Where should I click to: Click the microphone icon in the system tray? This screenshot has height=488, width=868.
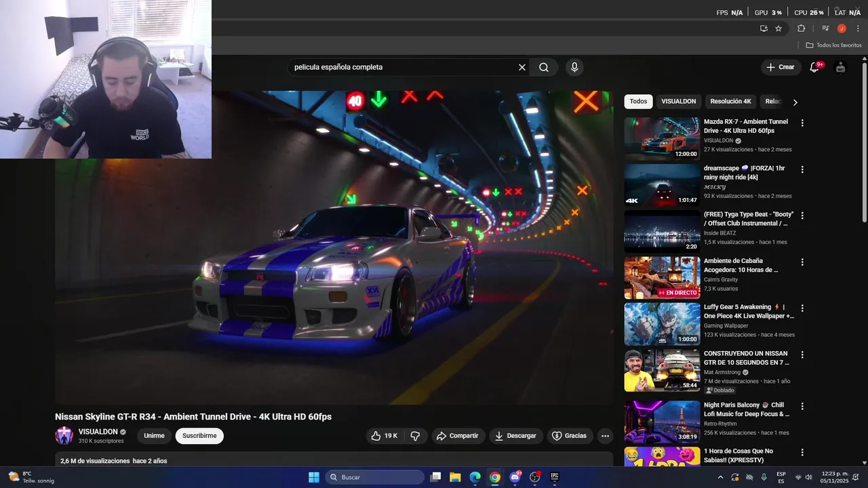point(764,477)
